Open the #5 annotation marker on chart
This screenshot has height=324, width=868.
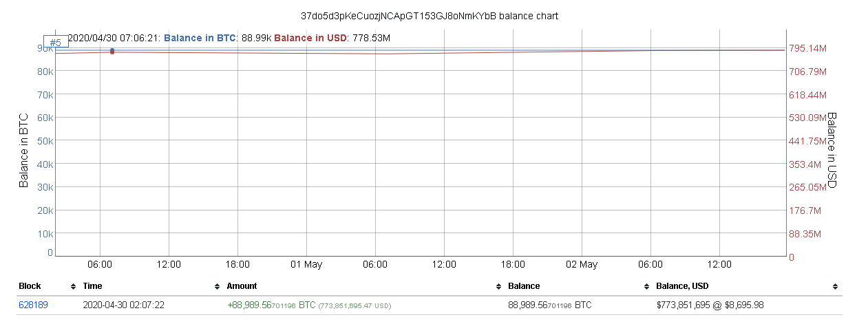coord(55,43)
